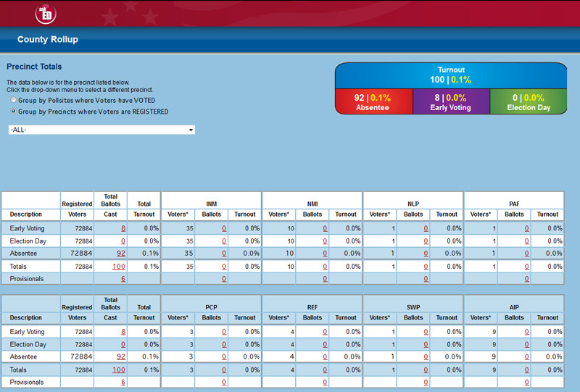Click the PCP party column header
This screenshot has width=580, height=392.
[x=212, y=307]
